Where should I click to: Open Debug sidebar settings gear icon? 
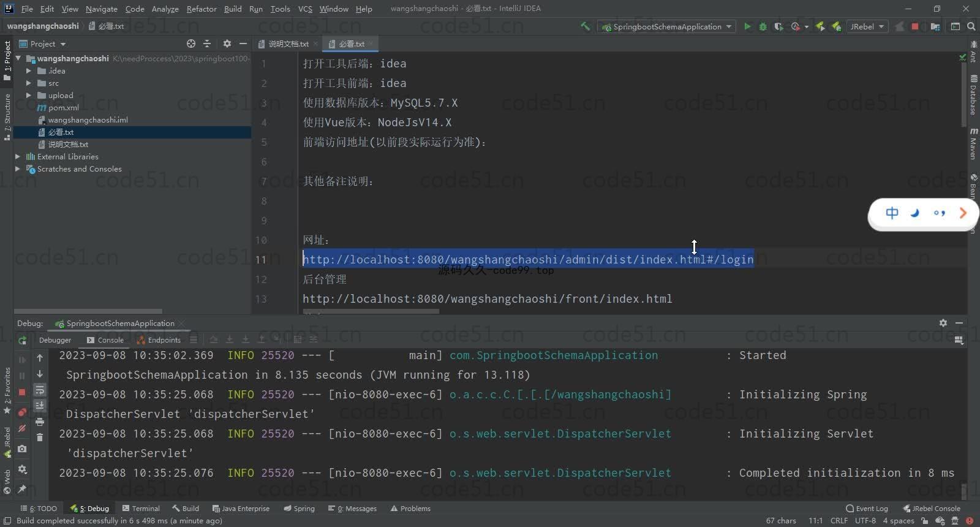click(x=22, y=469)
